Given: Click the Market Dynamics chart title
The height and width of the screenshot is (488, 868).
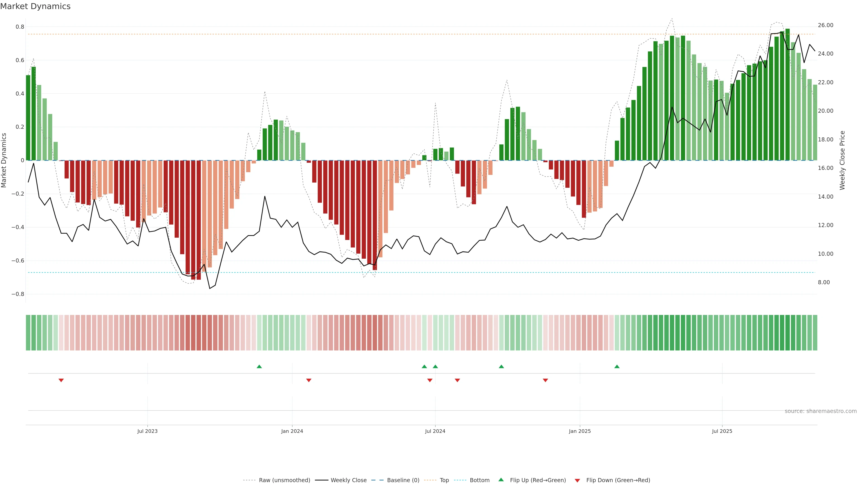Looking at the screenshot, I should coord(35,6).
